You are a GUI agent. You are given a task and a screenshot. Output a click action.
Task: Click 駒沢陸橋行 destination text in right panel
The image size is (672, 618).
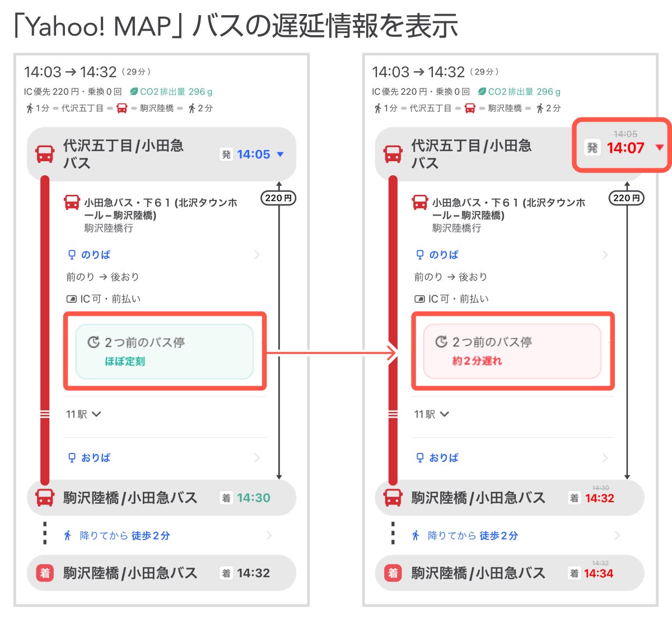click(456, 228)
